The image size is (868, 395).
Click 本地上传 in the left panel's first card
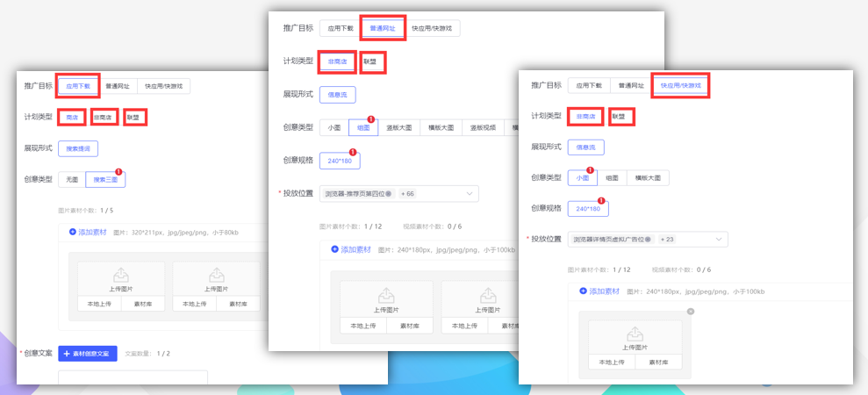(98, 304)
